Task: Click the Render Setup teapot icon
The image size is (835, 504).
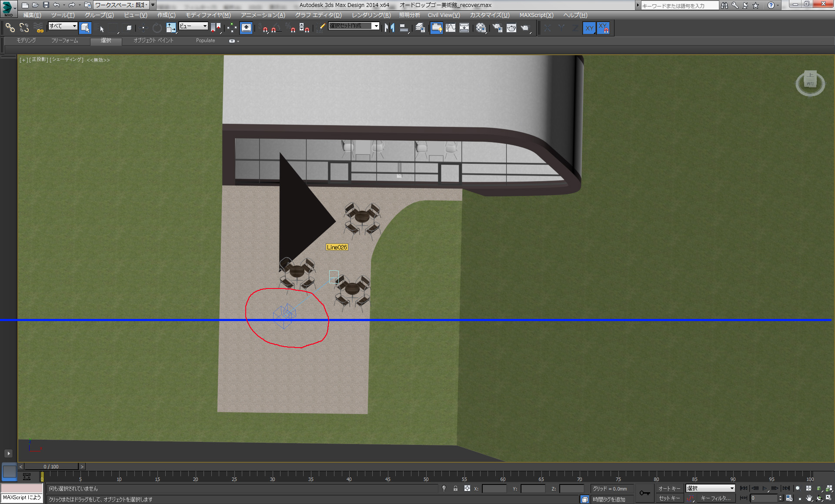Action: (497, 28)
